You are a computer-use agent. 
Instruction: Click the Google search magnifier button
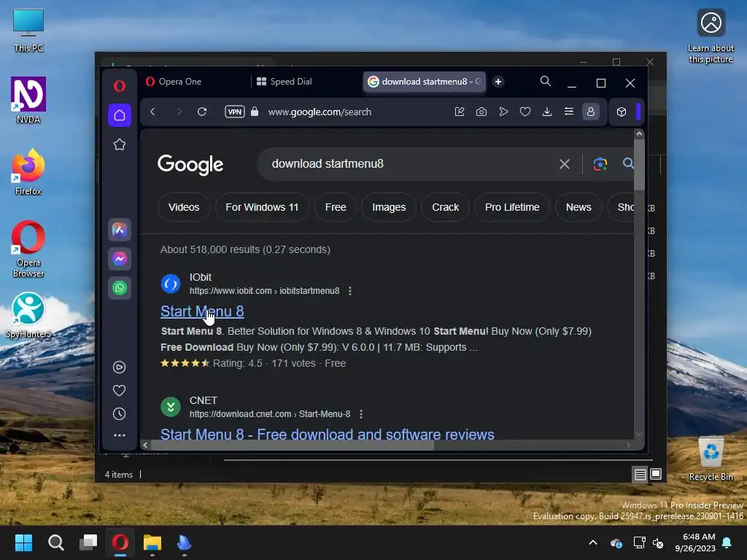coord(628,164)
